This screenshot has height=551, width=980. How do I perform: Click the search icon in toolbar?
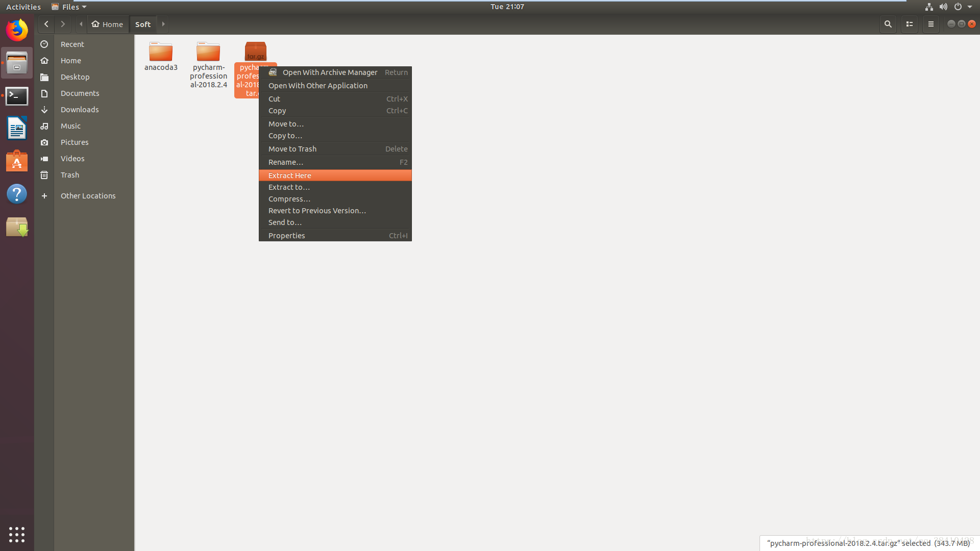(889, 24)
